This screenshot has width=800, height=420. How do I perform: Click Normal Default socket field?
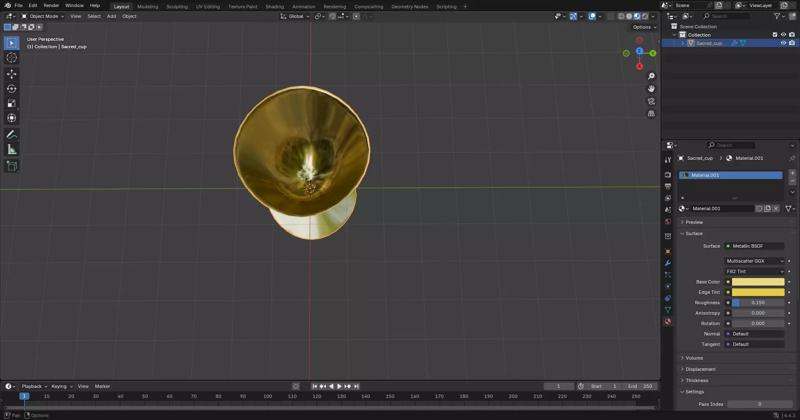pyautogui.click(x=755, y=334)
